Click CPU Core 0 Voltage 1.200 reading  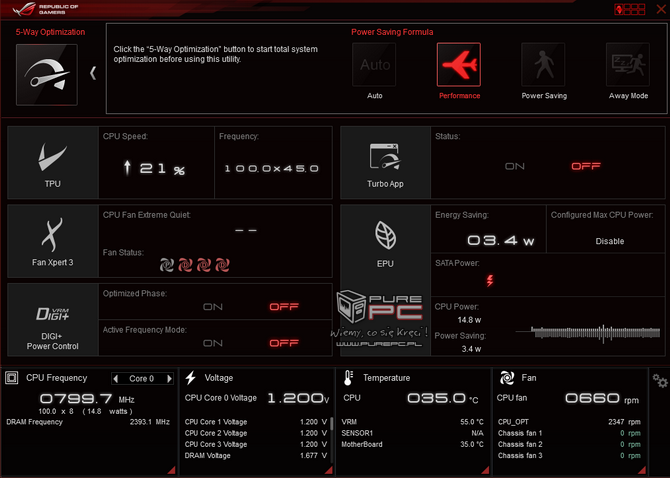pyautogui.click(x=298, y=399)
